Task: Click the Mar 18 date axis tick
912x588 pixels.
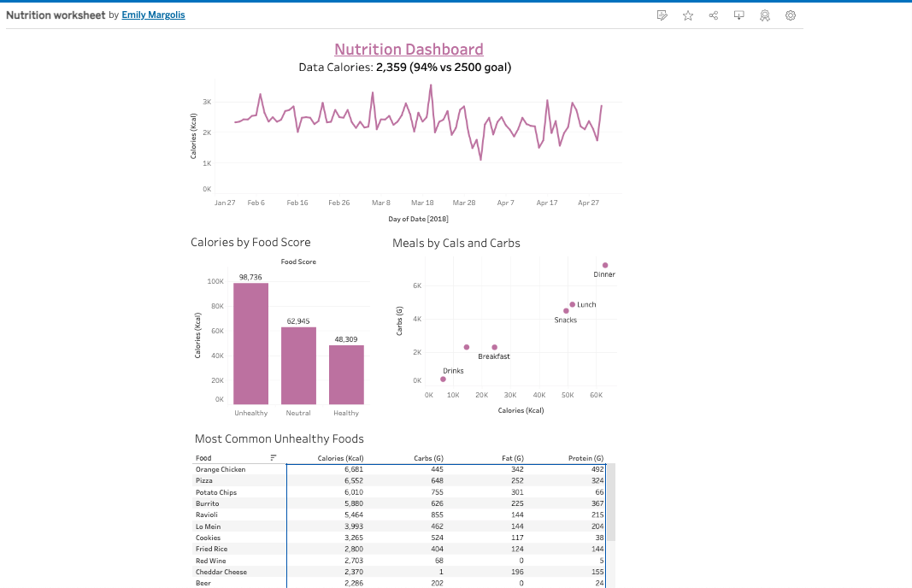Action: (422, 203)
